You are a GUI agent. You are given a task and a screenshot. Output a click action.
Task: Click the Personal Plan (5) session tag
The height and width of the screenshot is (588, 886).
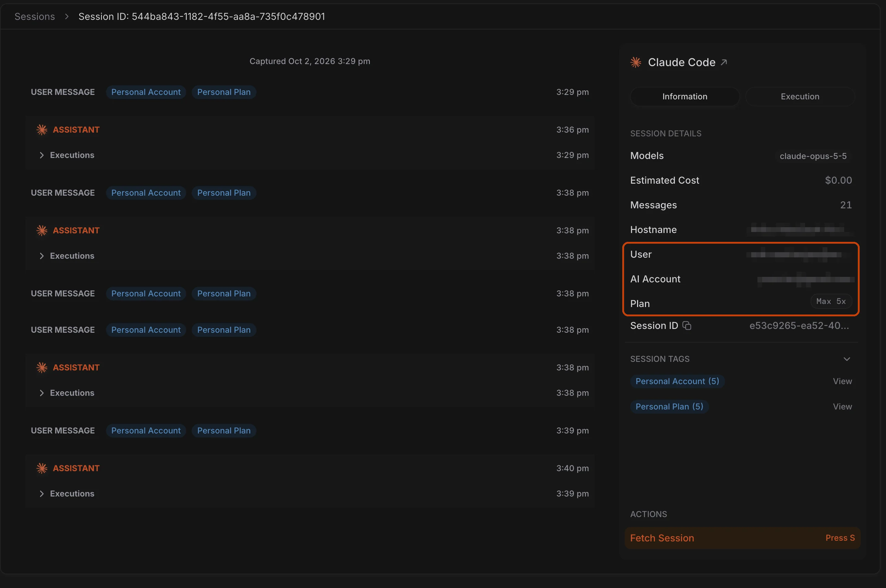pos(669,406)
